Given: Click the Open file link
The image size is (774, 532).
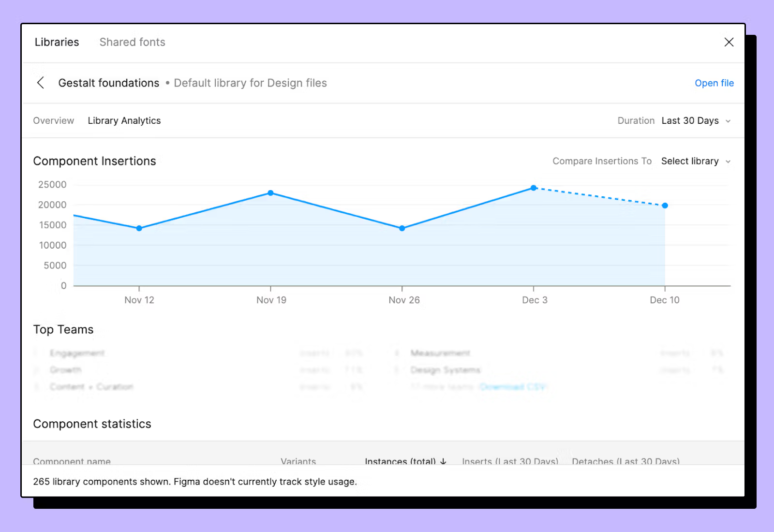Looking at the screenshot, I should point(714,83).
